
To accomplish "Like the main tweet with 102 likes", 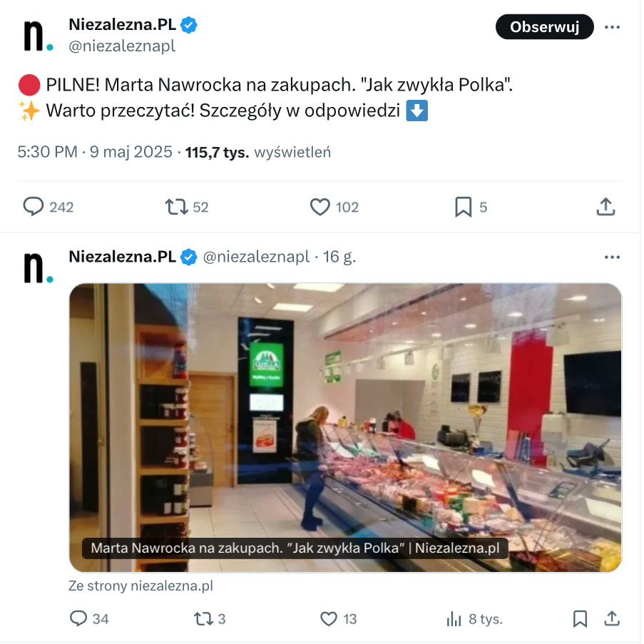I will (334, 207).
